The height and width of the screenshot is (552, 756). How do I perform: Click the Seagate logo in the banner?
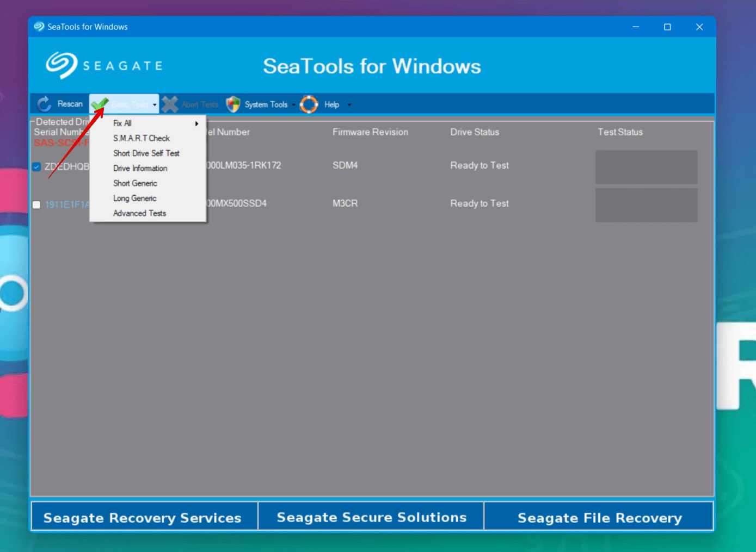coord(104,66)
